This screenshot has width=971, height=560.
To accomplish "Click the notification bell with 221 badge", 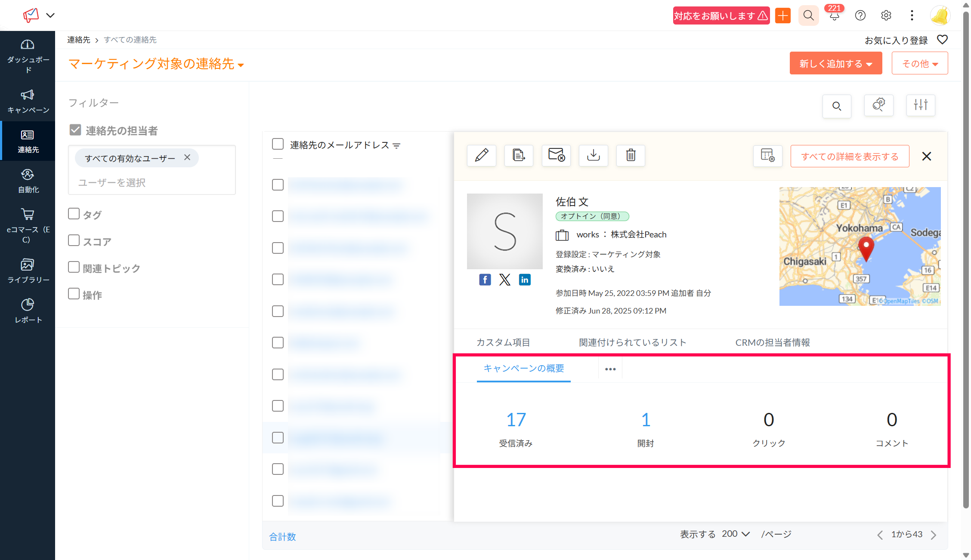I will pyautogui.click(x=834, y=16).
